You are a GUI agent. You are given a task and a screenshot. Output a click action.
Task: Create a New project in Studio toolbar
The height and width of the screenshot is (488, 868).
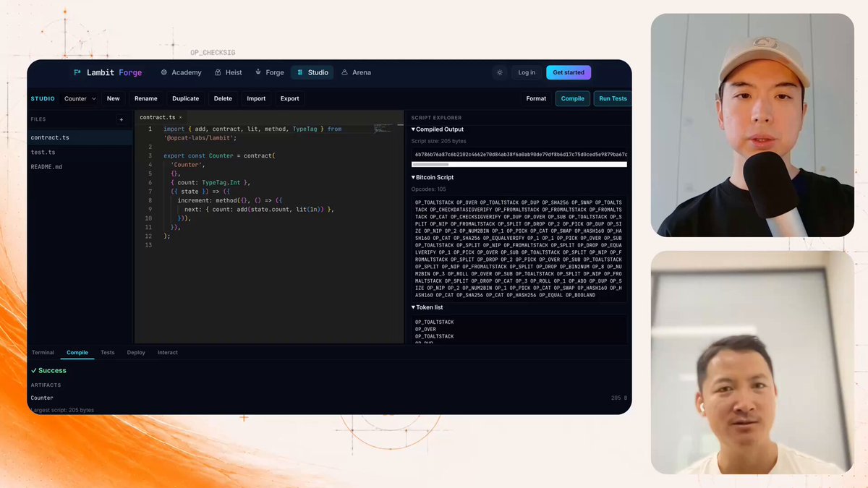[x=114, y=98]
